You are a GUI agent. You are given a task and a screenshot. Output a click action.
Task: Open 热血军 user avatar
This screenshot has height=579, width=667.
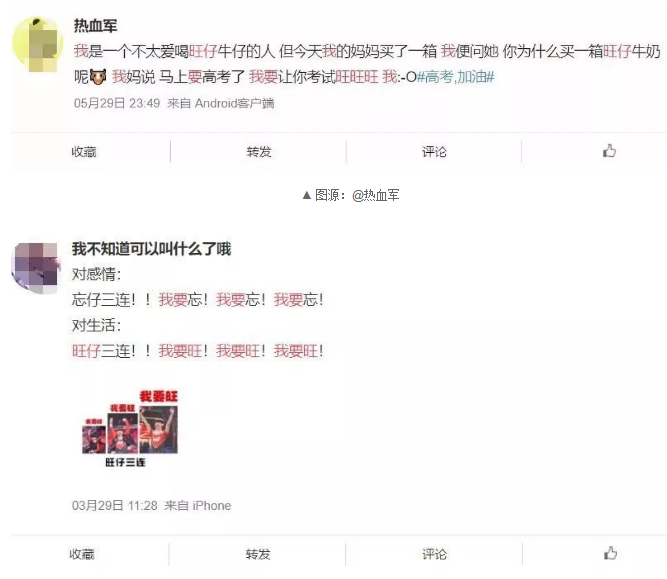[x=38, y=44]
